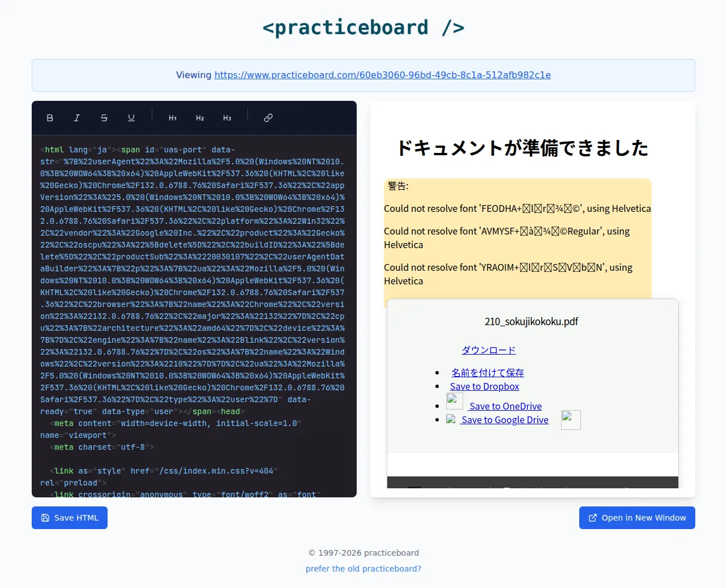Viewport: 727px width, 588px height.
Task: Select Heading 2 toolbar icon
Action: pyautogui.click(x=200, y=118)
